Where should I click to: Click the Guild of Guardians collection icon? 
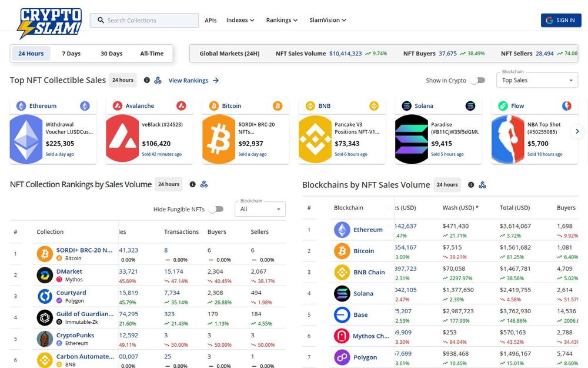pyautogui.click(x=45, y=318)
